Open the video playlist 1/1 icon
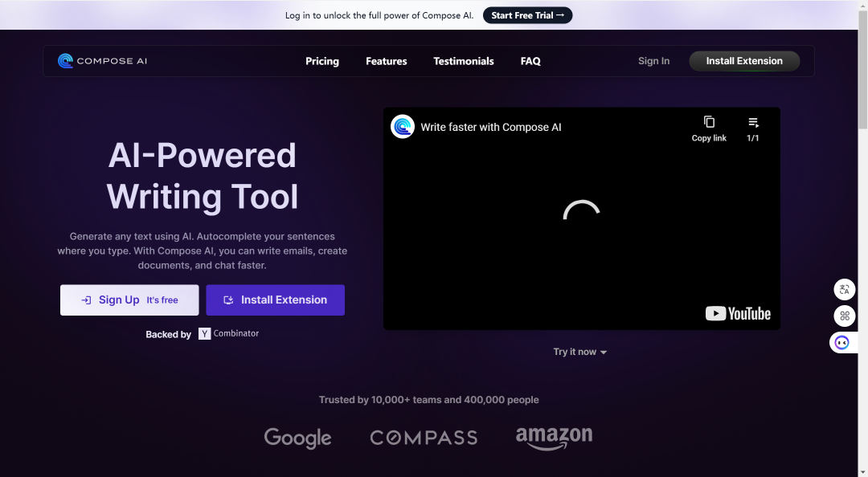868x477 pixels. pyautogui.click(x=753, y=129)
